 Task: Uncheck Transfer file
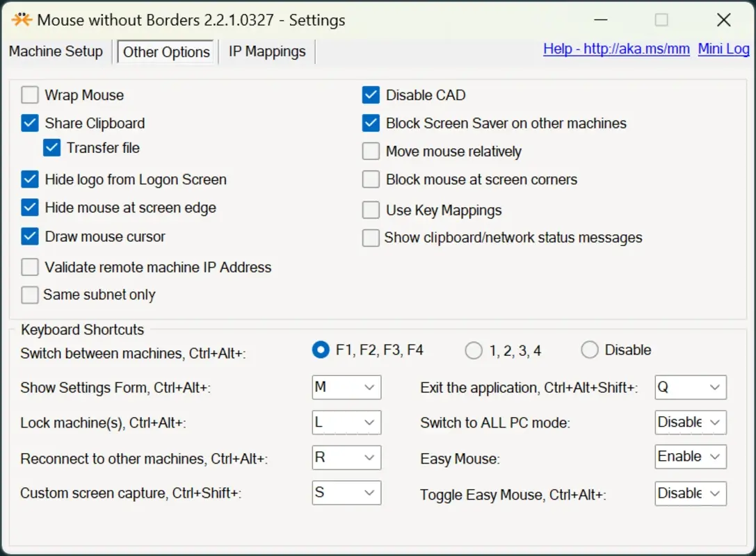point(51,147)
